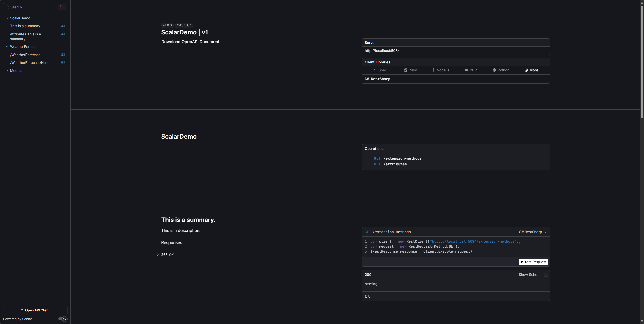Select the PHP client library icon
This screenshot has height=324, width=644.
pos(466,70)
